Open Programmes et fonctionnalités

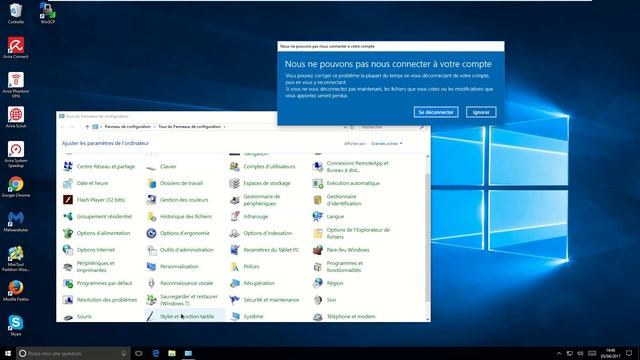point(338,267)
